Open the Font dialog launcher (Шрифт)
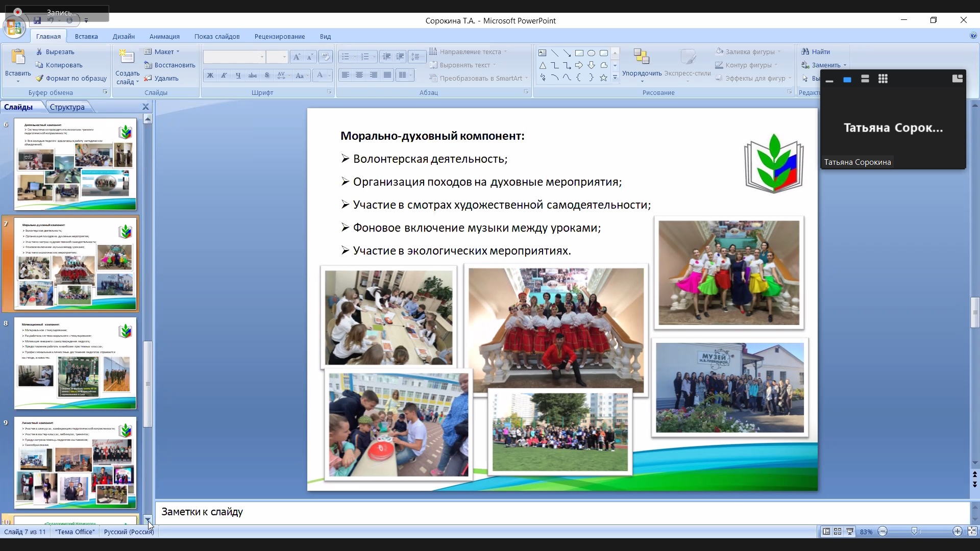 [329, 92]
